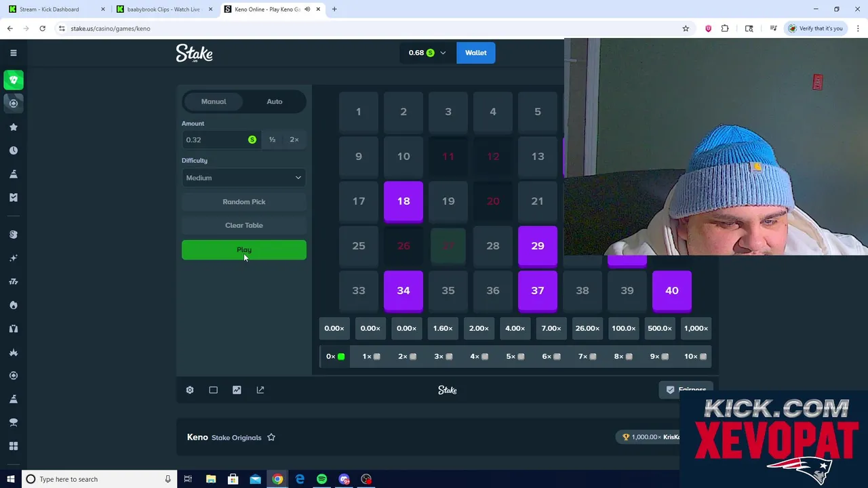Click the pop-out arrow icon below game
868x488 pixels.
point(260,390)
